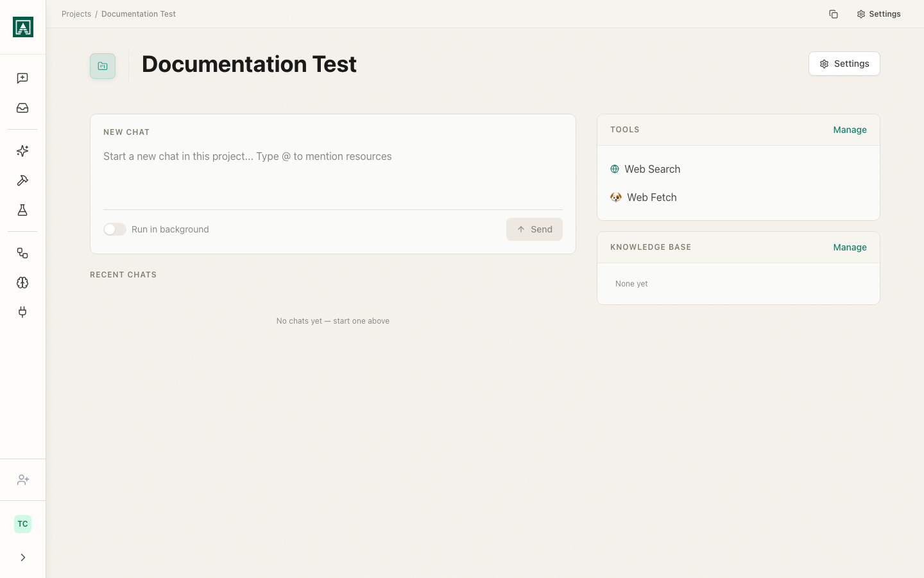The image size is (924, 578).
Task: Expand the sidebar with chevron arrow
Action: coord(22,557)
